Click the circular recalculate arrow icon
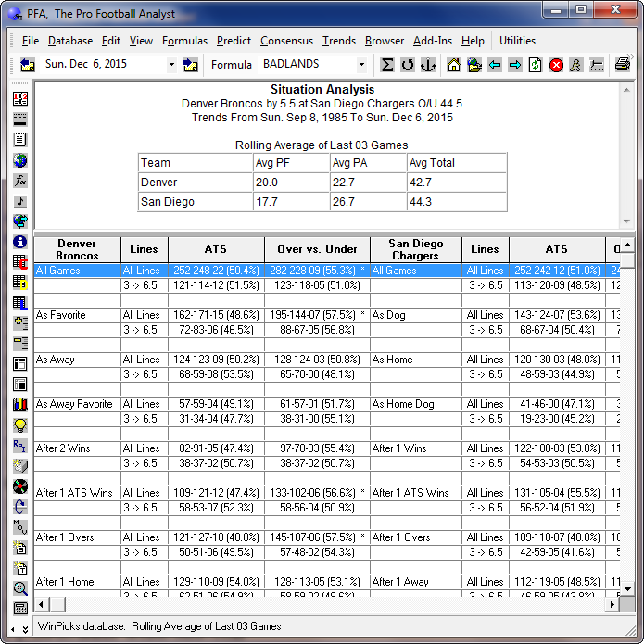This screenshot has height=644, width=644. [x=408, y=65]
